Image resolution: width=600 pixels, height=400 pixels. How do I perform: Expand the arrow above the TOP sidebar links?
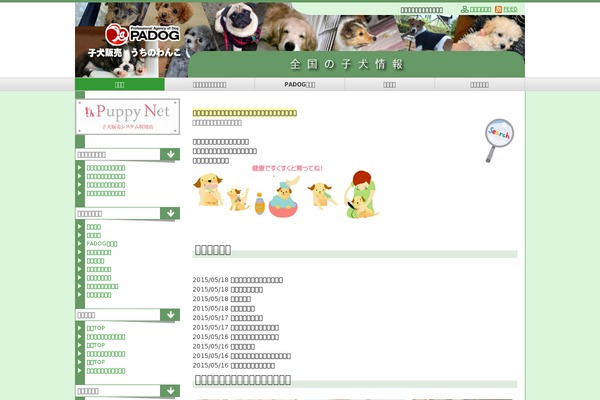(x=170, y=315)
